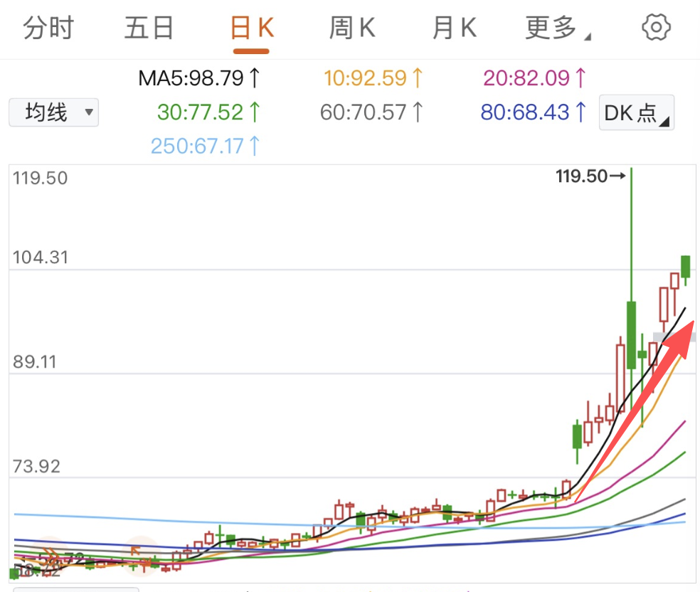Image resolution: width=700 pixels, height=592 pixels.
Task: Open the 月K monthly chart tab
Action: [x=454, y=28]
